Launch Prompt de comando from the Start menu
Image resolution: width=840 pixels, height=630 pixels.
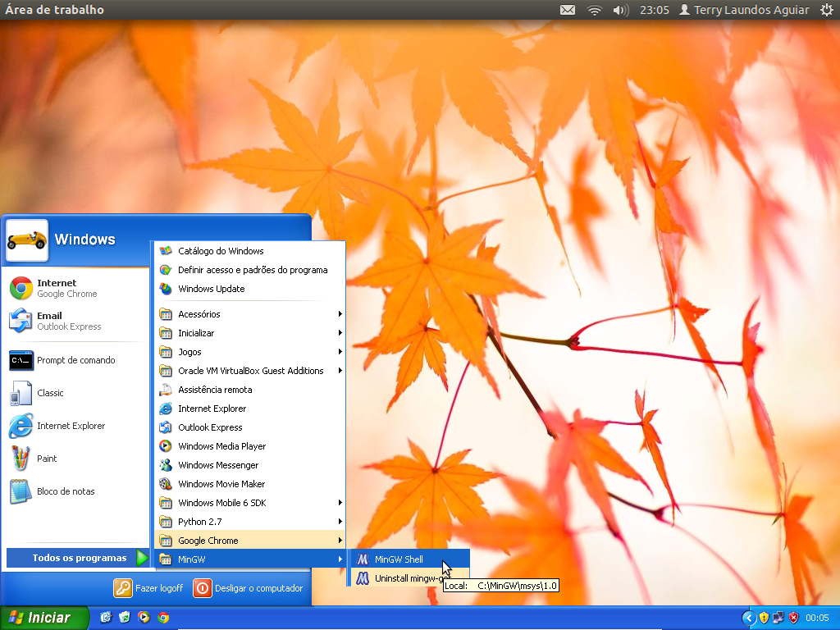[x=76, y=360]
